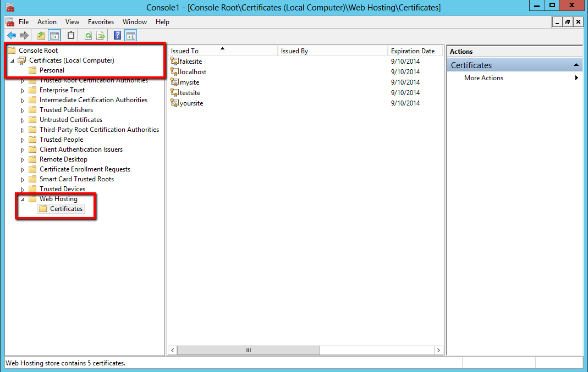Select the localhost certificate icon
588x372 pixels.
pos(175,71)
